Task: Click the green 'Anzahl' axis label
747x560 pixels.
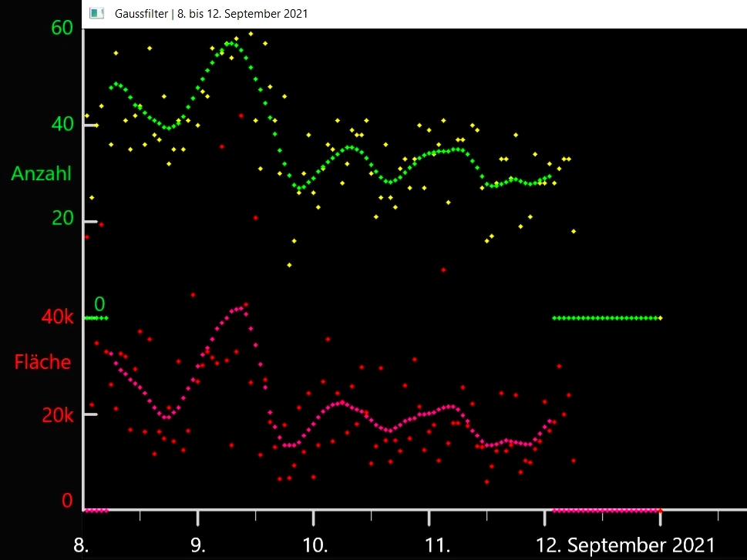Action: [42, 174]
